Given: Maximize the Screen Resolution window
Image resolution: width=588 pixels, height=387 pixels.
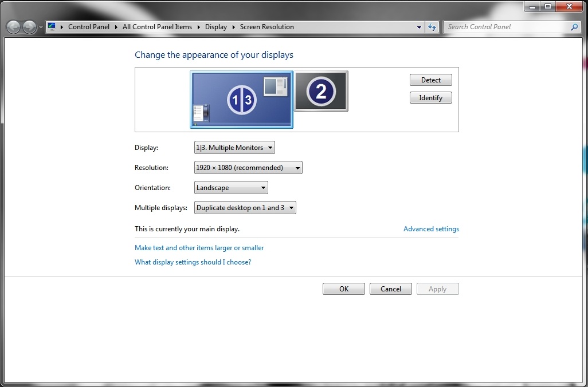Looking at the screenshot, I should pos(548,6).
